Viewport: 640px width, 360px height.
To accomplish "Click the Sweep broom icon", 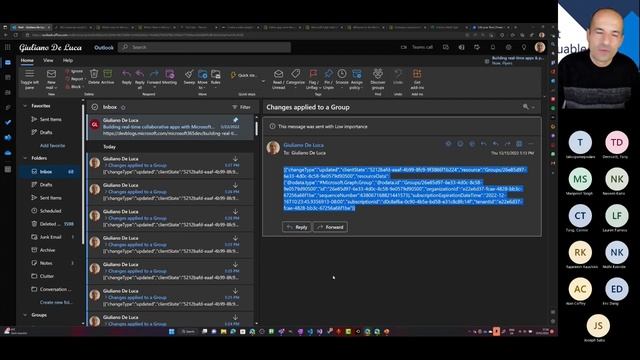I will pos(189,73).
